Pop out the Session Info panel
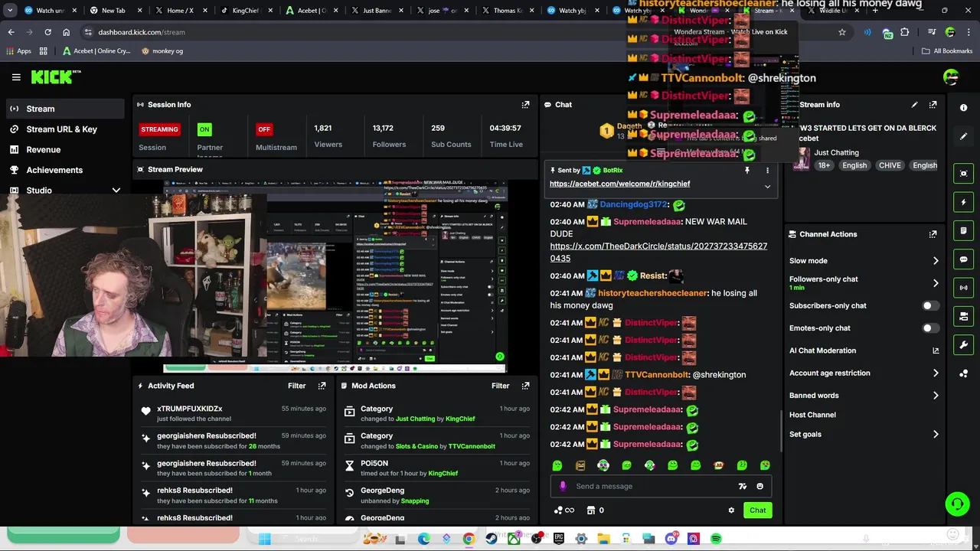The image size is (980, 551). [x=525, y=105]
